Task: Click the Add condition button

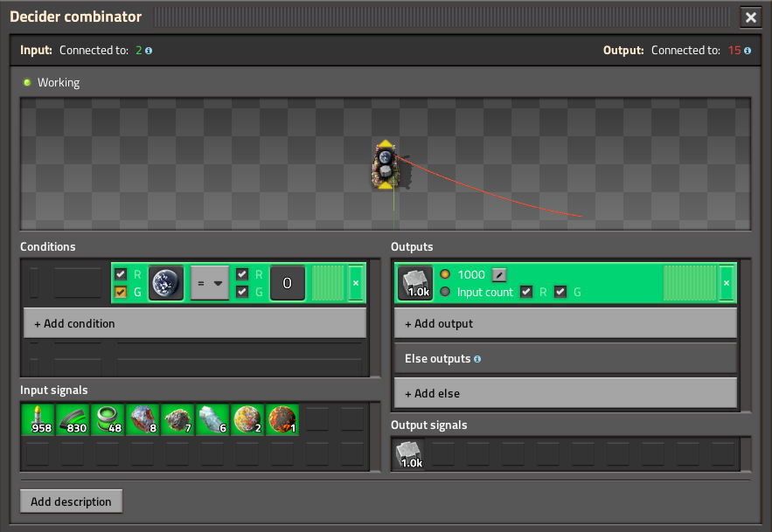Action: click(195, 323)
